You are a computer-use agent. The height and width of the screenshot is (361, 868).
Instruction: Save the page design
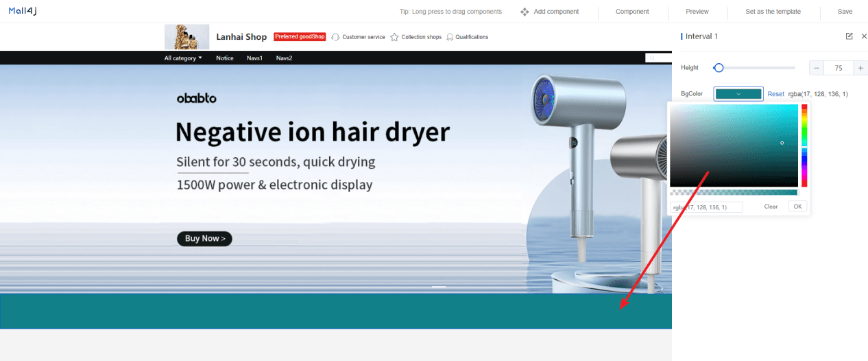(845, 12)
